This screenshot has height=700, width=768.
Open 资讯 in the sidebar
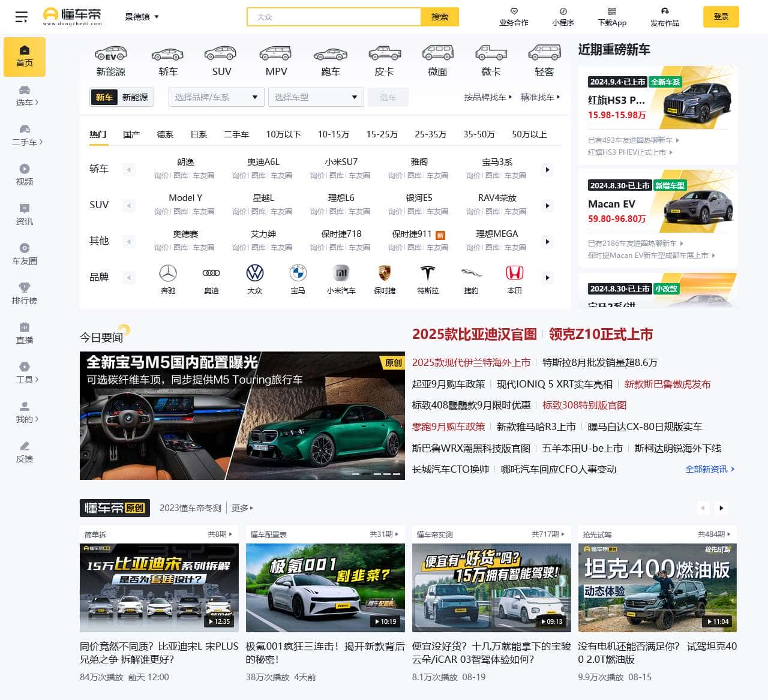tap(25, 215)
